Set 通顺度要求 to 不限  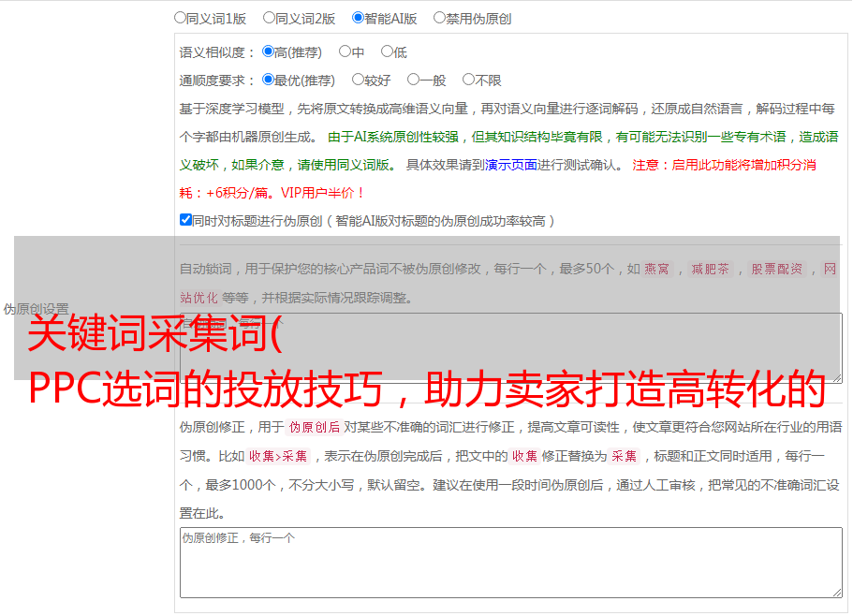coord(468,80)
